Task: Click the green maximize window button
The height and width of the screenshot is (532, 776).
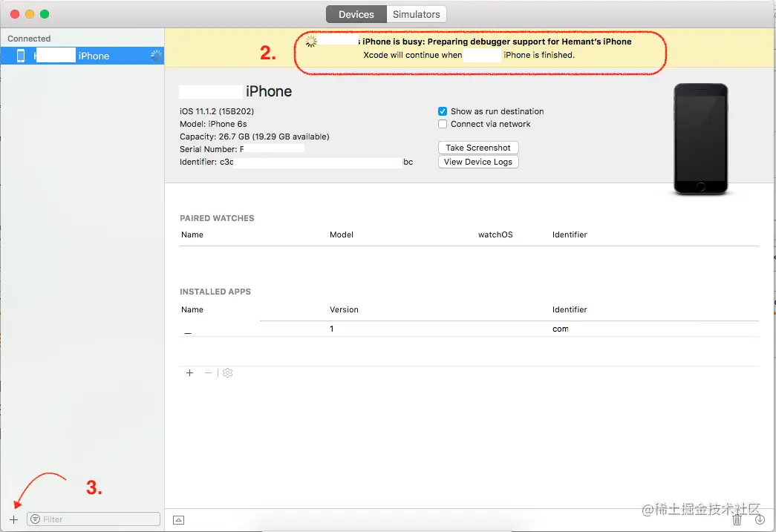Action: [45, 14]
